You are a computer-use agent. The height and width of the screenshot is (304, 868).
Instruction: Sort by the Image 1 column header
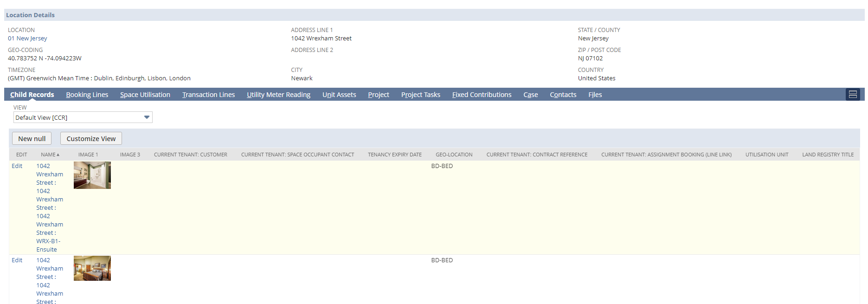88,155
